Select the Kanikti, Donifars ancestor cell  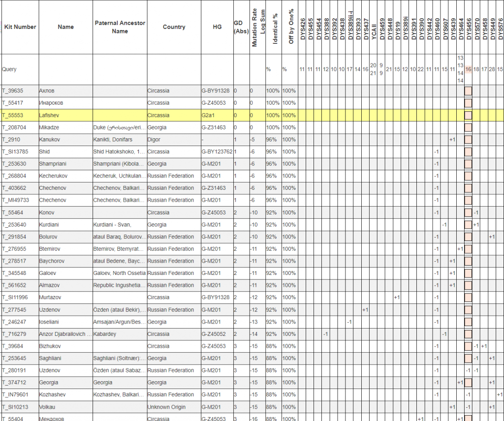113,140
